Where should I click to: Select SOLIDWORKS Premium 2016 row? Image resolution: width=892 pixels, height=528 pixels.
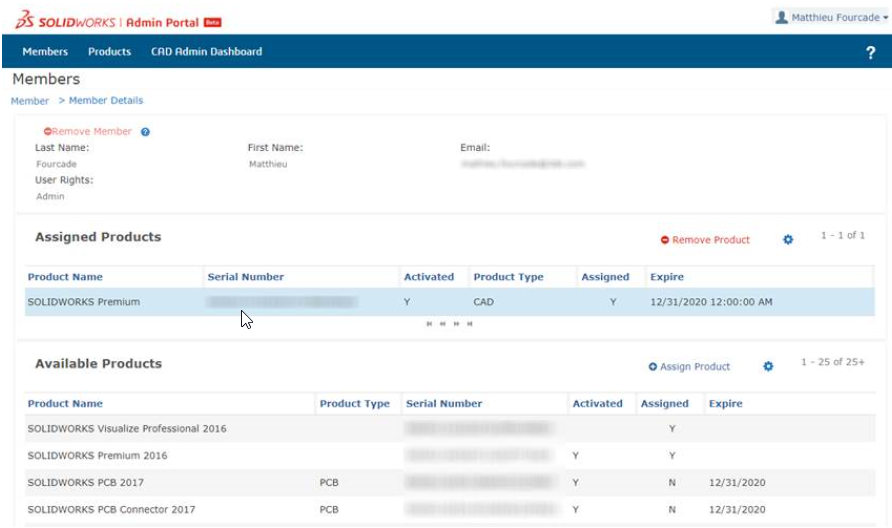pos(449,456)
